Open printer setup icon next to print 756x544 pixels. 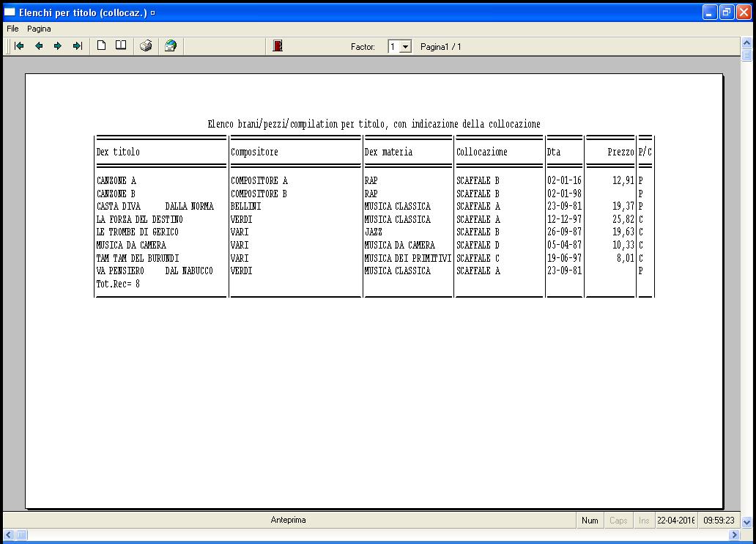171,46
